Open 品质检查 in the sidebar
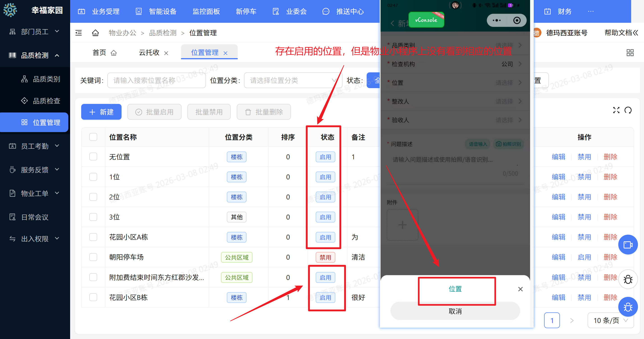The height and width of the screenshot is (339, 644). click(46, 101)
